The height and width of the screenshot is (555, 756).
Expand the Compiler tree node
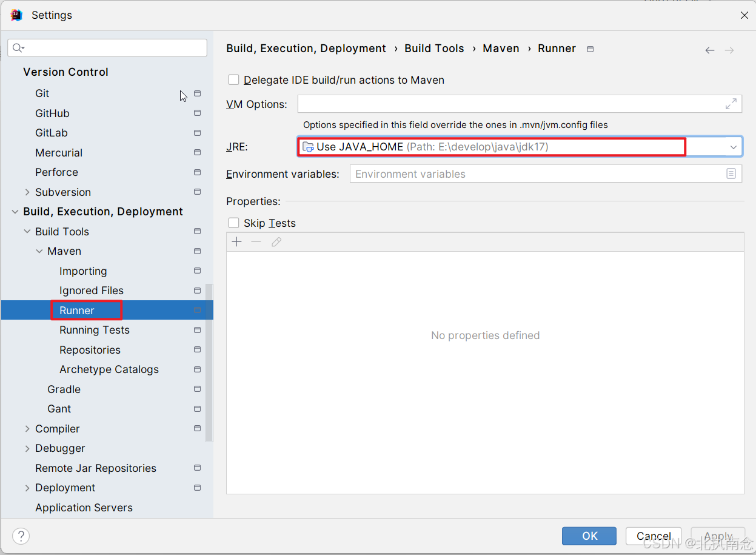(x=27, y=429)
